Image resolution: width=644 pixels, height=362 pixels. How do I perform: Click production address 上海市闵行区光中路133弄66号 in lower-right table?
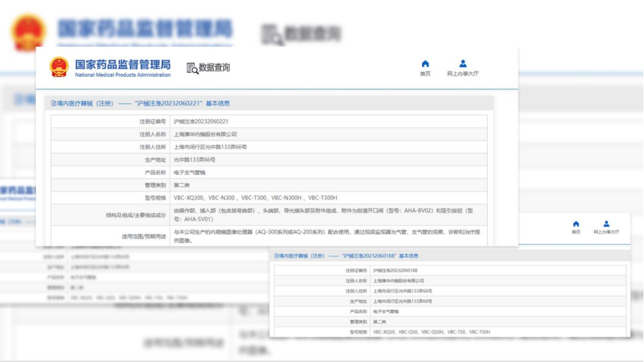(402, 301)
